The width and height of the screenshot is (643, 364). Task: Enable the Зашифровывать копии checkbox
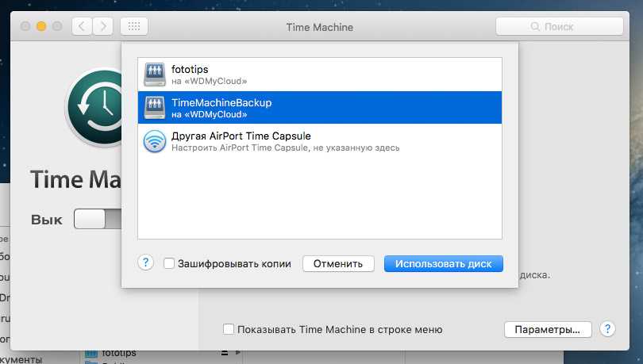[169, 264]
